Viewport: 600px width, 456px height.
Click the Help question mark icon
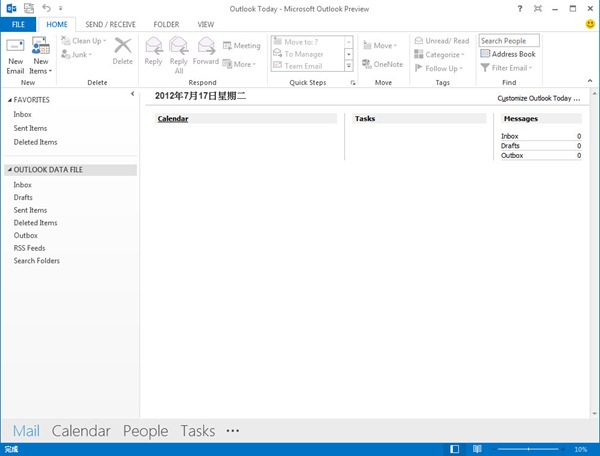(520, 8)
